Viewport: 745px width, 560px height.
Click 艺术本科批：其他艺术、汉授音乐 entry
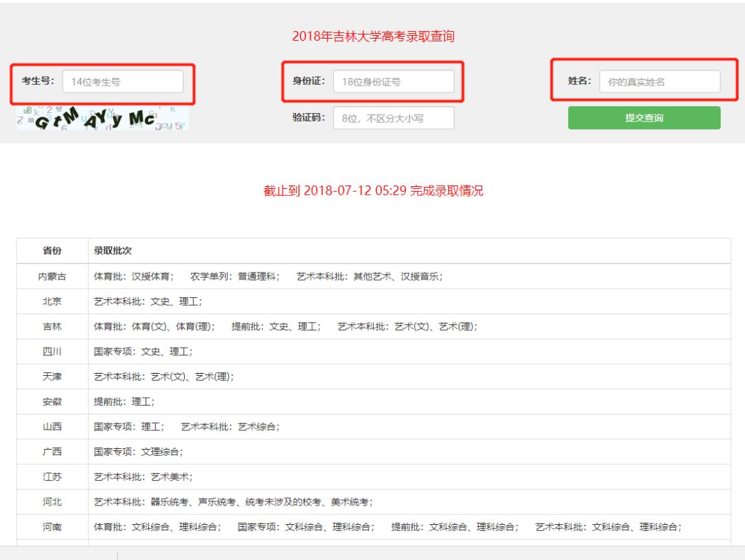pyautogui.click(x=370, y=277)
